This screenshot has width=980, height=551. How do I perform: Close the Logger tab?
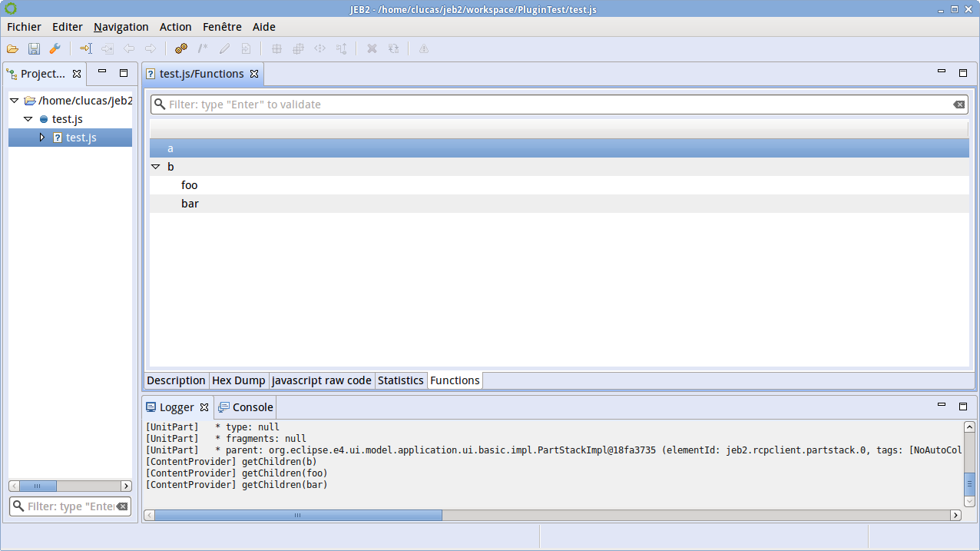[x=204, y=407]
